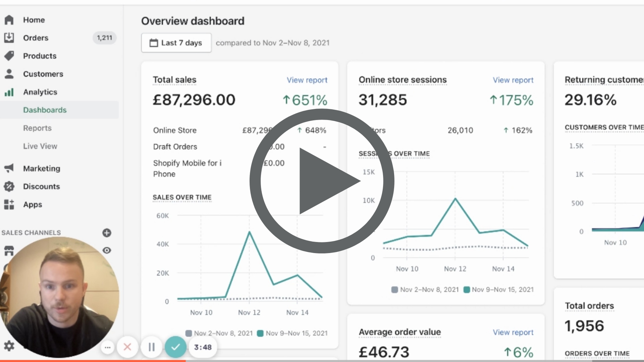644x362 pixels.
Task: View report for Average order value
Action: (513, 332)
